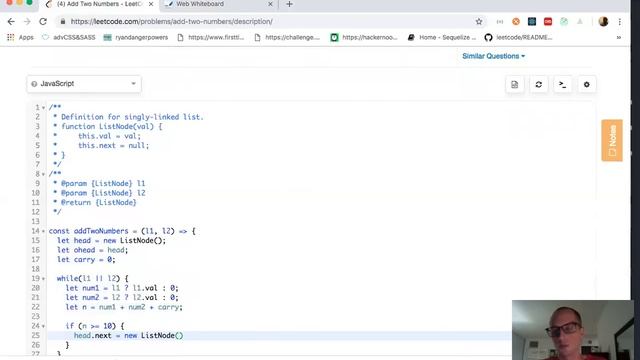Open the advCSS&SASS bookmark
Viewport: 640px width, 360px height.
click(x=69, y=37)
